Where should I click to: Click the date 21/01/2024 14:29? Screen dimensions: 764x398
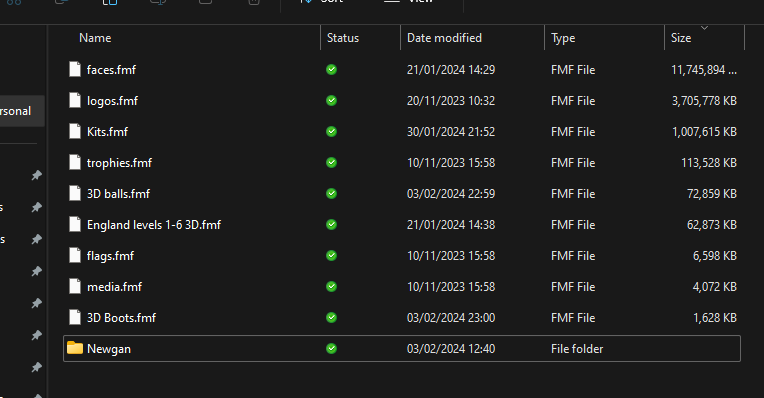tap(451, 70)
